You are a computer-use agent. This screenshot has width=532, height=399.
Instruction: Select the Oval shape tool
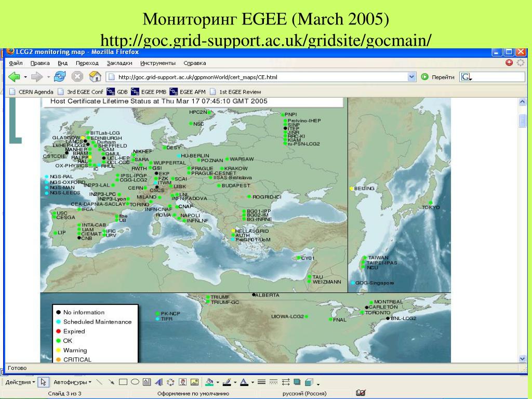coord(135,382)
